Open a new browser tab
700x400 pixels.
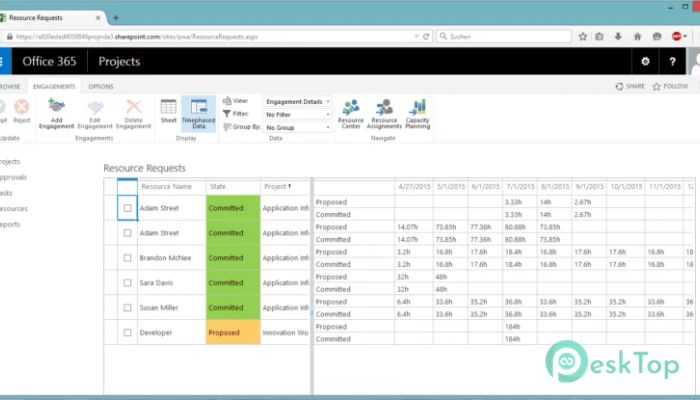(x=116, y=18)
